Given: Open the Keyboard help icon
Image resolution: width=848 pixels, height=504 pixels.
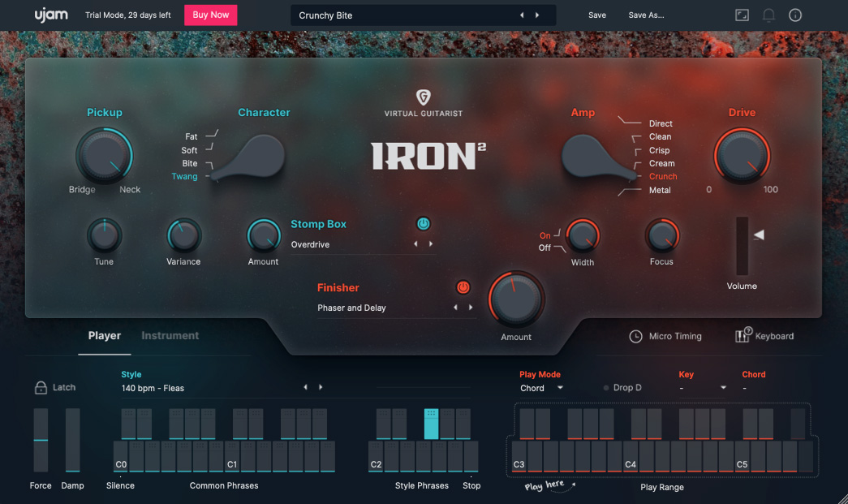Looking at the screenshot, I should 743,335.
